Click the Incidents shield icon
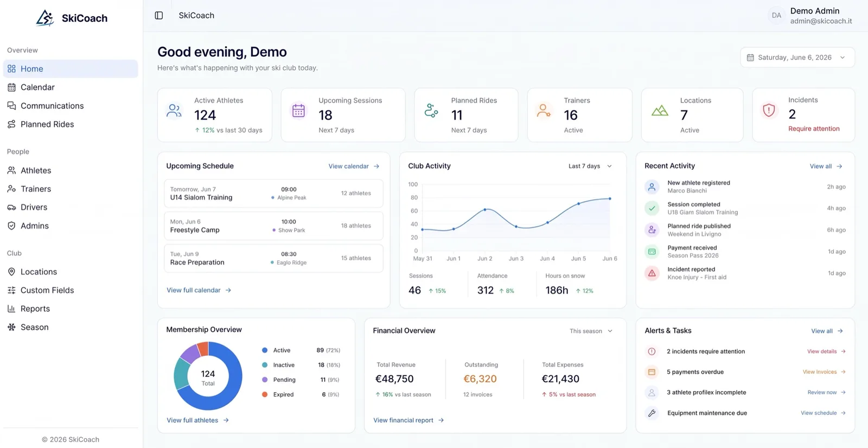The width and height of the screenshot is (868, 448). click(769, 110)
